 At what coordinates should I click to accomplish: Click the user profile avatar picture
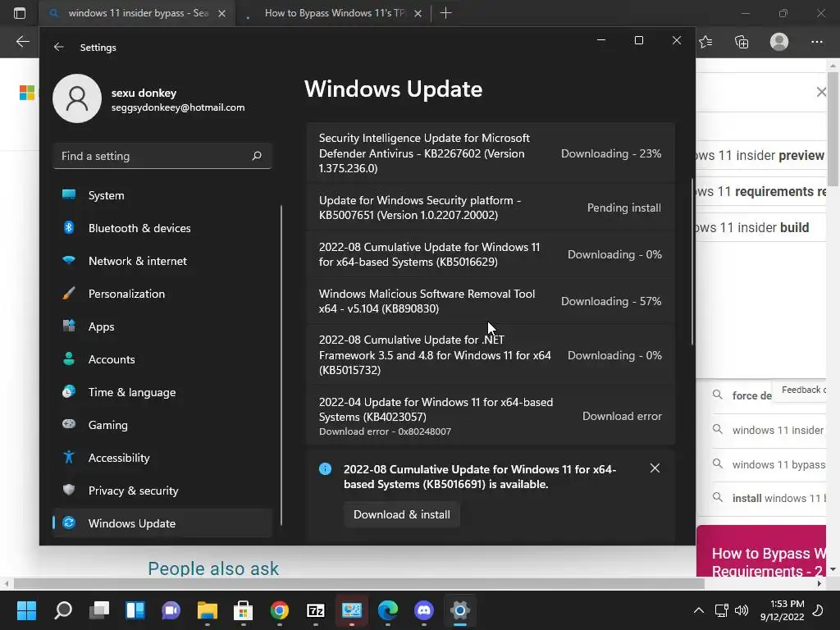[x=77, y=98]
